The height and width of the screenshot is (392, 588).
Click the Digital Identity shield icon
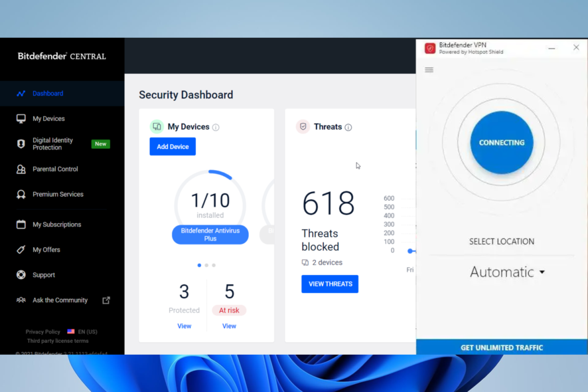pos(21,144)
